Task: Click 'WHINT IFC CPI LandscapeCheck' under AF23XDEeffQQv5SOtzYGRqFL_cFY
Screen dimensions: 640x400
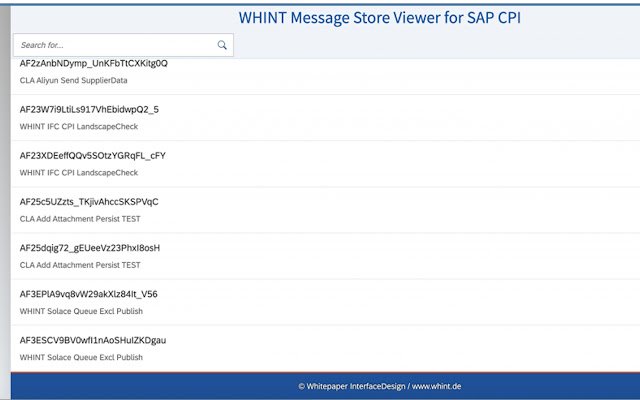Action: [79, 173]
